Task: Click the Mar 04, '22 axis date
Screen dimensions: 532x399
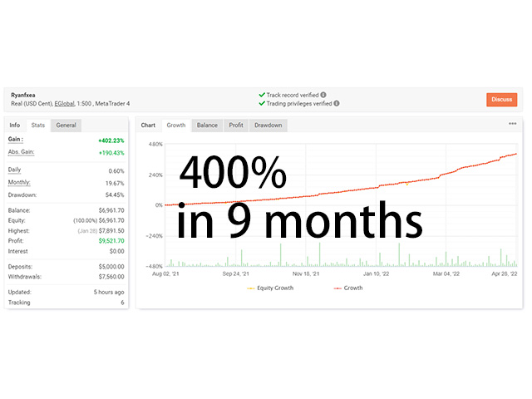Action: pyautogui.click(x=446, y=273)
